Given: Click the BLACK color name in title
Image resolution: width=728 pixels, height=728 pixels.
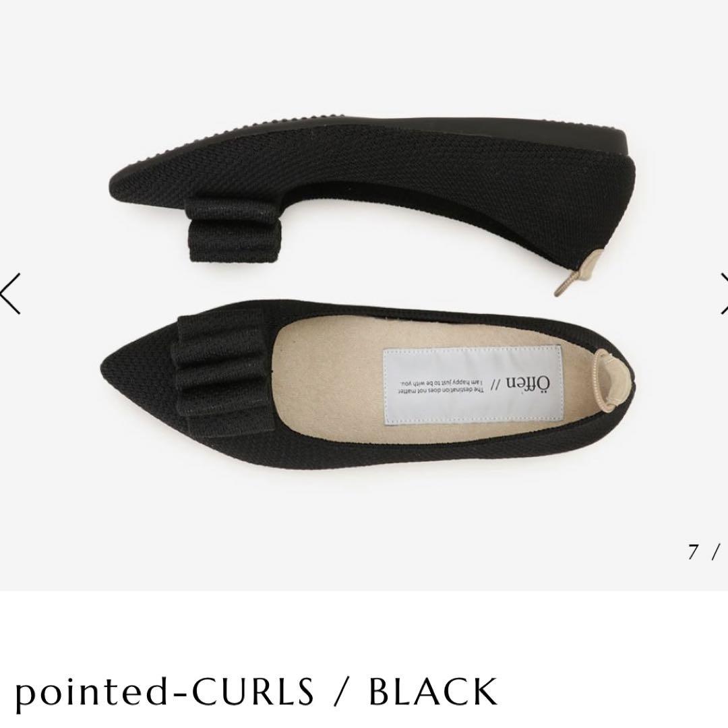Looking at the screenshot, I should pyautogui.click(x=433, y=692).
